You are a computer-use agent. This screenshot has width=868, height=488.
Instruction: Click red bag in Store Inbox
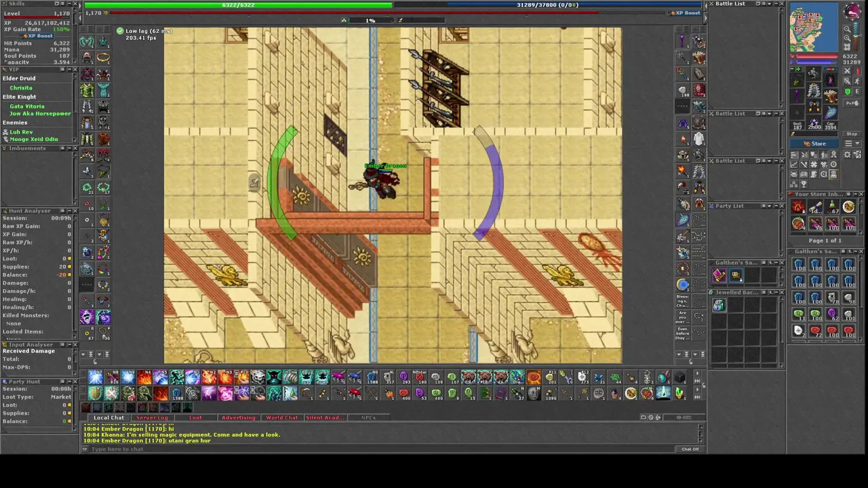click(798, 208)
